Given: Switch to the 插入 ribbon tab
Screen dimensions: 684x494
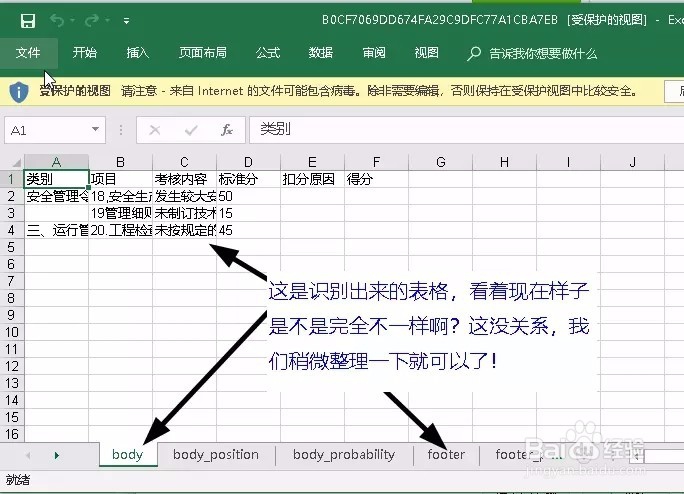Looking at the screenshot, I should (x=137, y=53).
